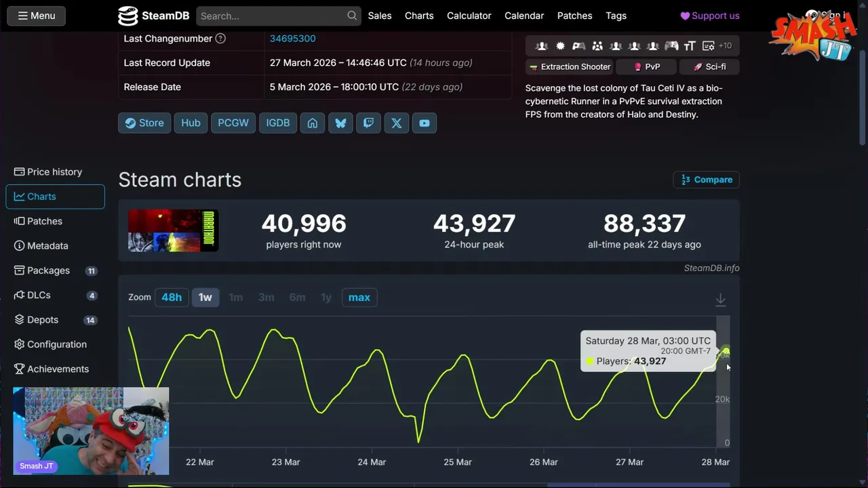Screen dimensions: 868x488
Task: Click the Sci-fi tag
Action: [709, 66]
